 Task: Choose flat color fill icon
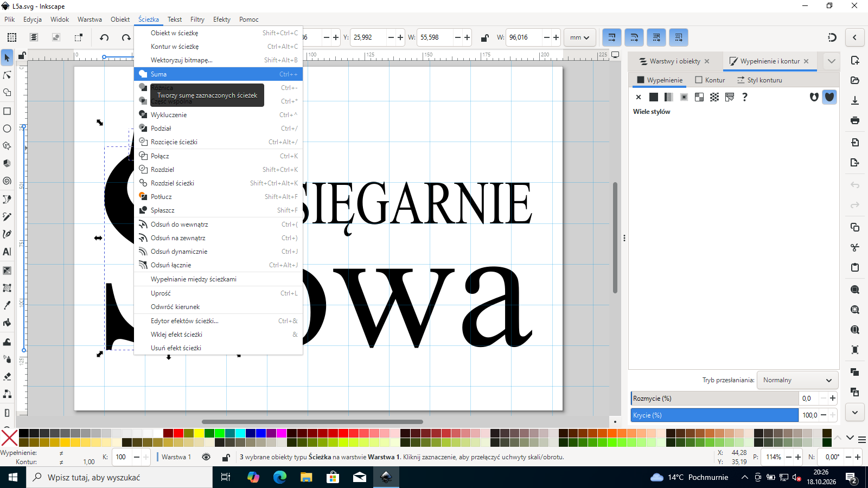[x=654, y=97]
